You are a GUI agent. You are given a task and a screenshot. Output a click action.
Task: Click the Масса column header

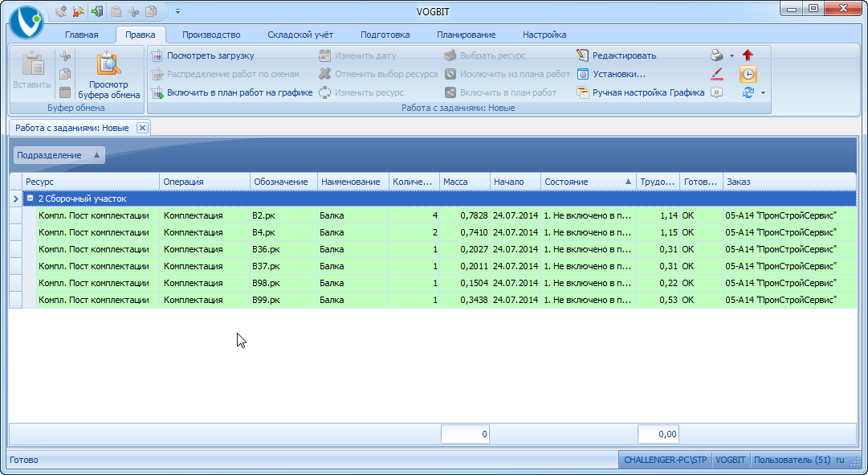[465, 182]
